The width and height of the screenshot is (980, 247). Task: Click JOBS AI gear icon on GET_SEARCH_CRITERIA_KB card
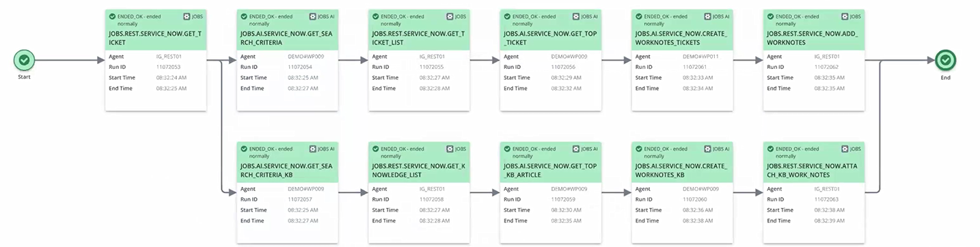pyautogui.click(x=313, y=148)
